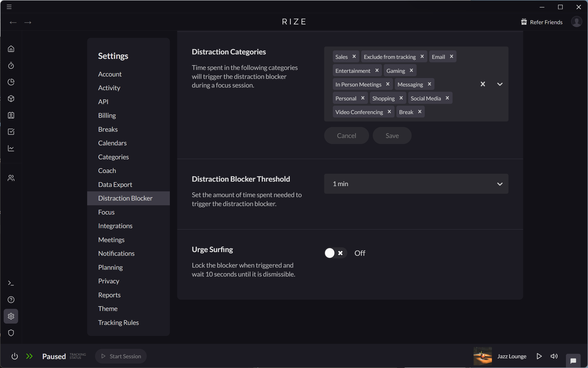Switch to the Focus settings section
Viewport: 588px width, 368px height.
click(106, 212)
